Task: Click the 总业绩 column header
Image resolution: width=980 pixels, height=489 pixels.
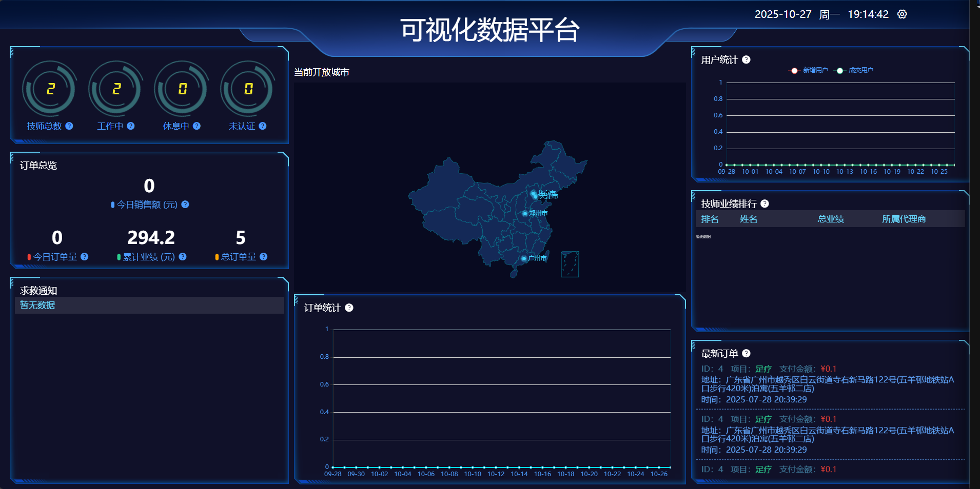Action: coord(830,219)
